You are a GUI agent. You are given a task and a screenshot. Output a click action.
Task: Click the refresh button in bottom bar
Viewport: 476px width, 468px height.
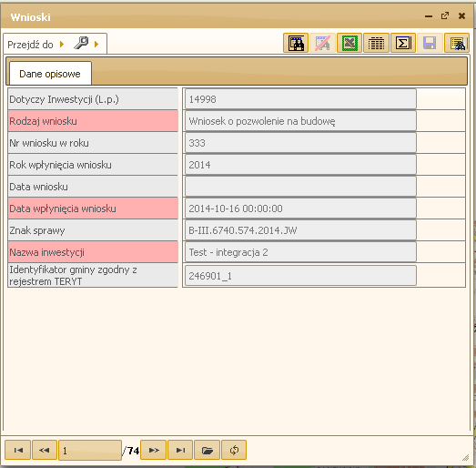234,450
